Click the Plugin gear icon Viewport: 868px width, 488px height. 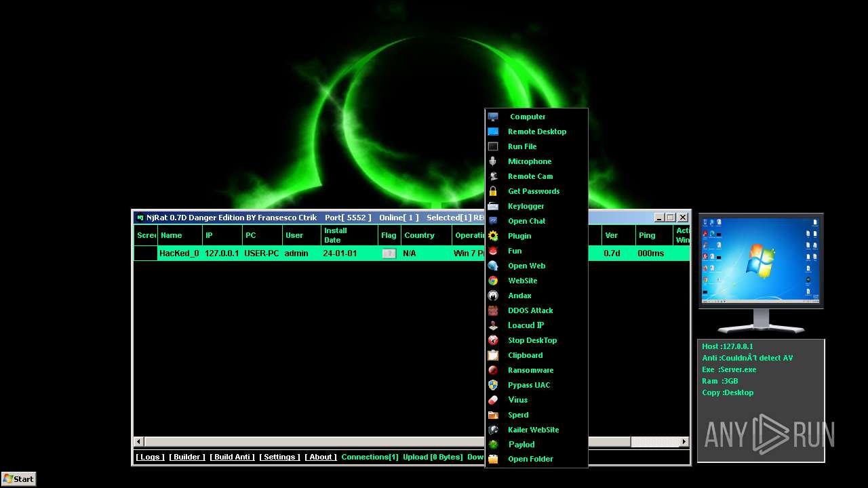pyautogui.click(x=493, y=236)
